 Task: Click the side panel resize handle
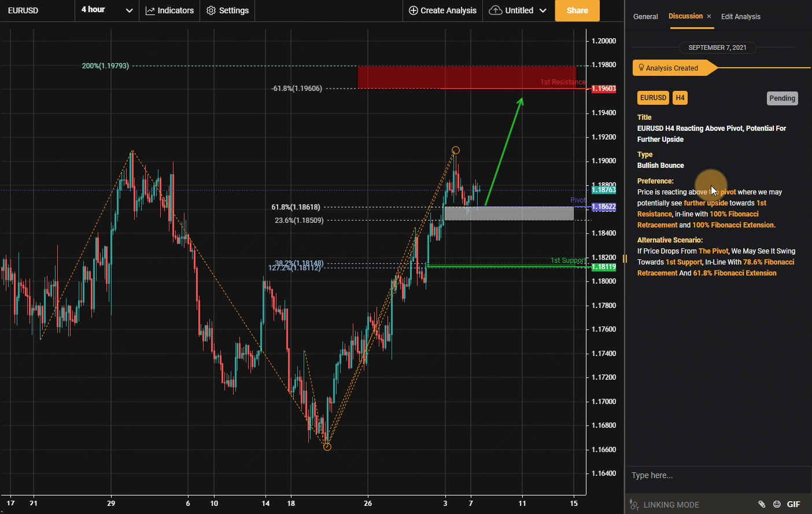[x=625, y=258]
